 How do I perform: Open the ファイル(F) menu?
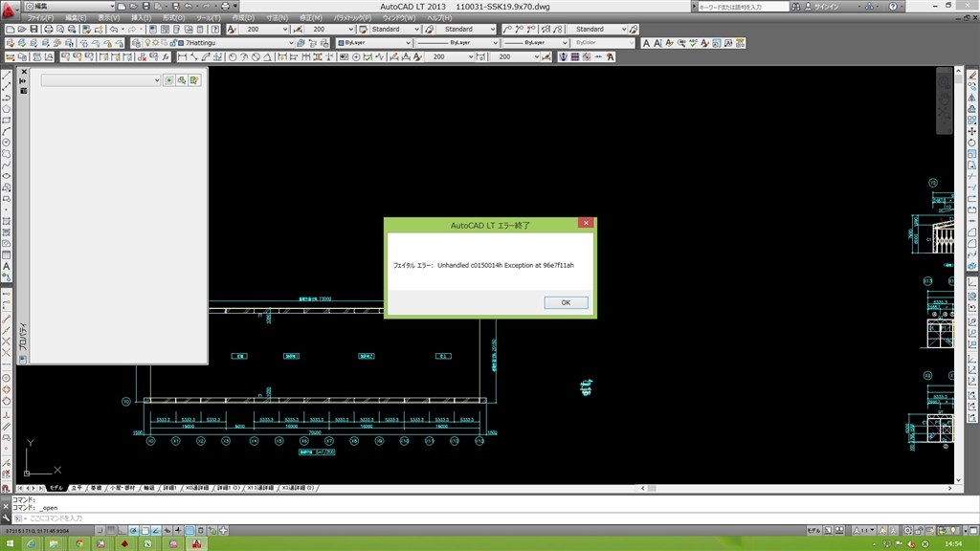pyautogui.click(x=40, y=18)
